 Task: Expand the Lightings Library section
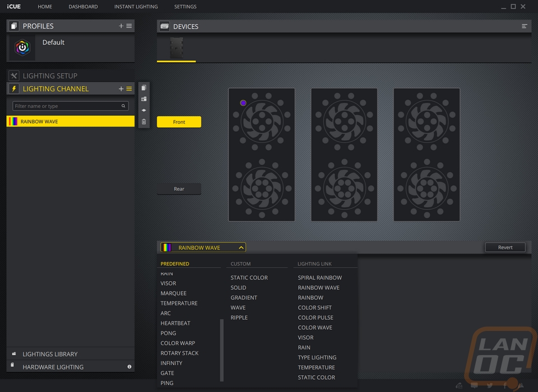pyautogui.click(x=71, y=354)
